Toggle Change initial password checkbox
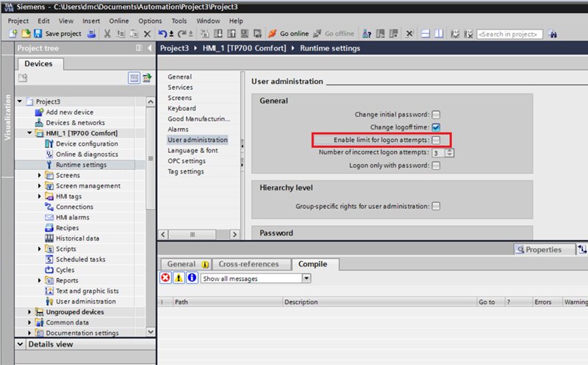 pos(436,115)
